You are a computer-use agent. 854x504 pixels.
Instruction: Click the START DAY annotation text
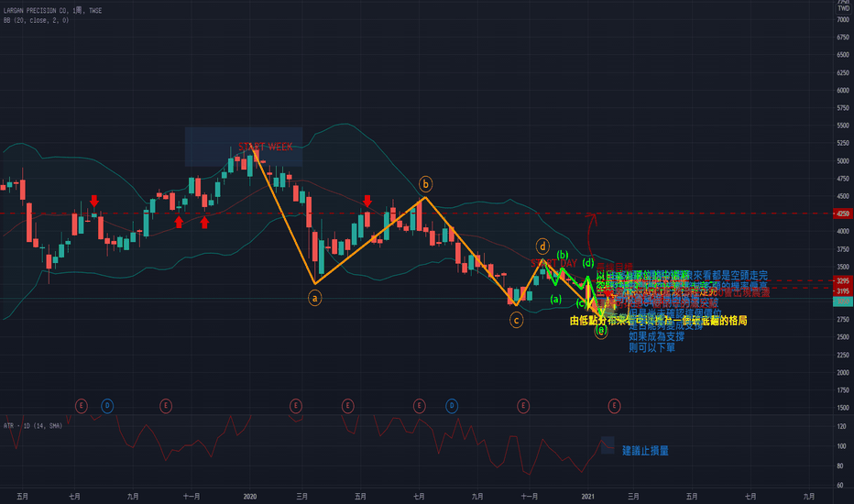click(x=553, y=264)
